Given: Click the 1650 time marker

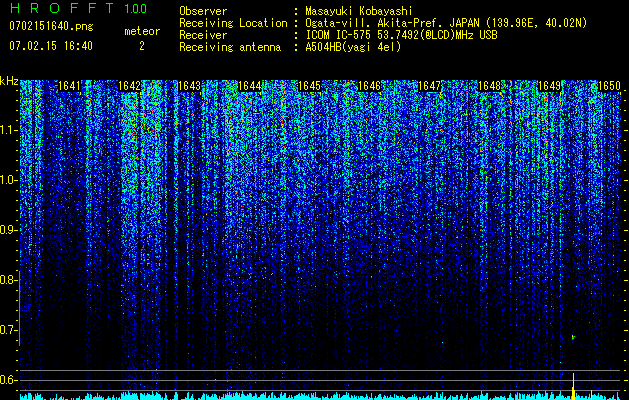Looking at the screenshot, I should (610, 86).
